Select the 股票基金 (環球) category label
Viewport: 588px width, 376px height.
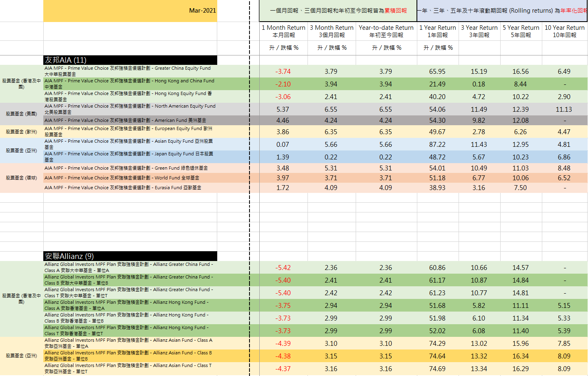click(21, 178)
